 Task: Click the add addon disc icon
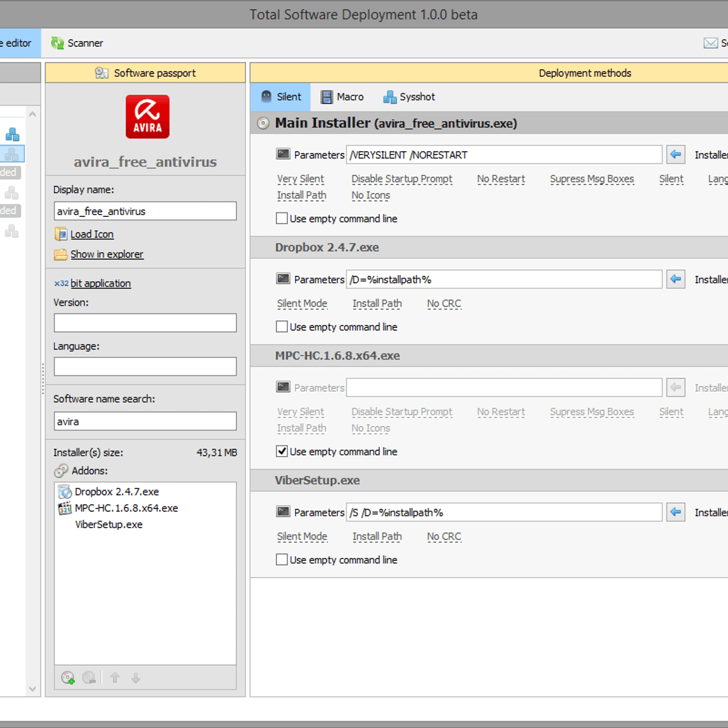(x=68, y=678)
